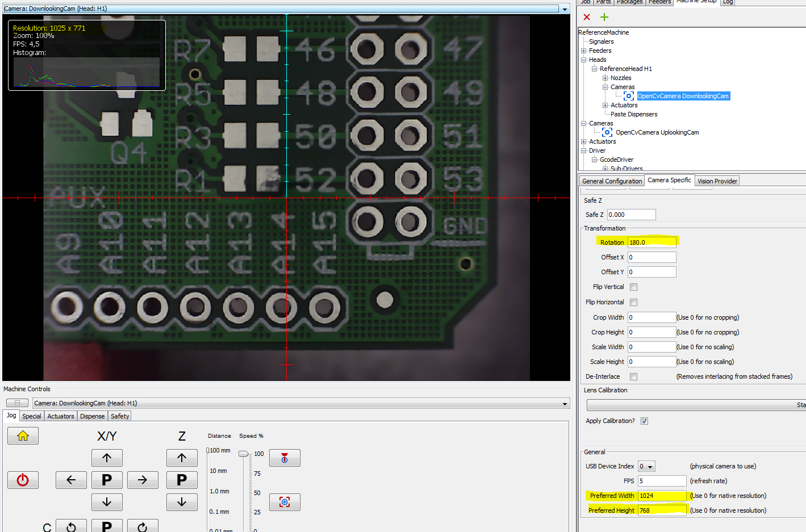Screen dimensions: 806x532
Task: Select the camera icon beside OpenCvCamera UplookingCam
Action: pyautogui.click(x=606, y=132)
